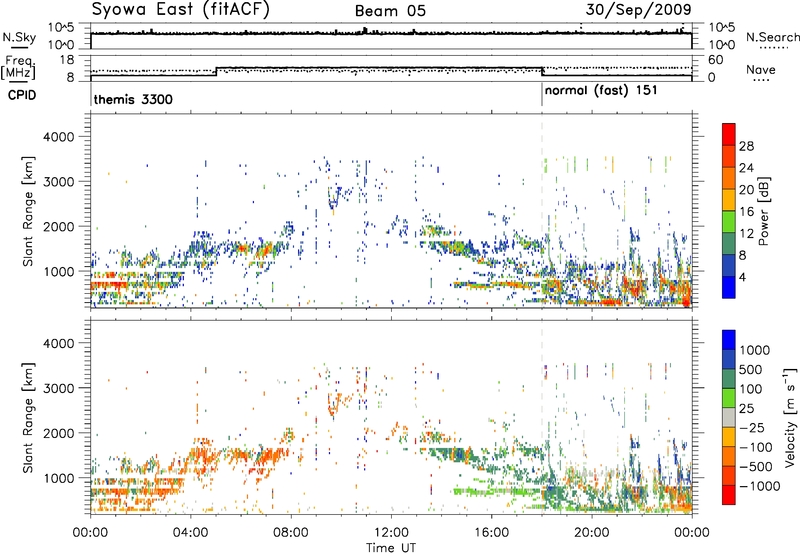Click the '-500' Velocity colorbar tick label
This screenshot has height=554, width=800.
coord(756,466)
